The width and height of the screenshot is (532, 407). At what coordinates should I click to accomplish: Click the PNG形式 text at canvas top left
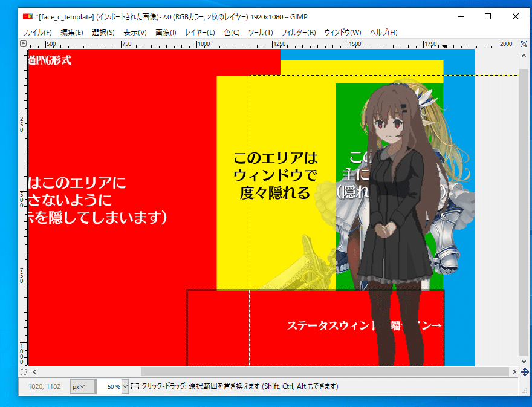click(x=50, y=60)
